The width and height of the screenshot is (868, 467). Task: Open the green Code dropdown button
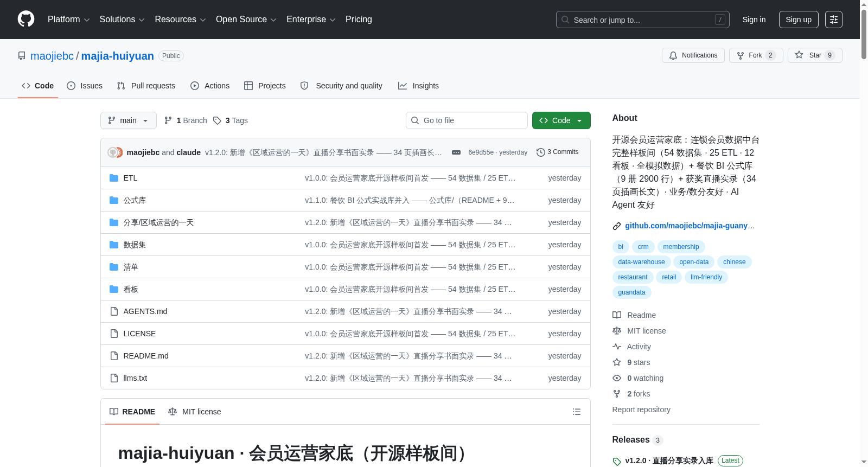click(561, 120)
